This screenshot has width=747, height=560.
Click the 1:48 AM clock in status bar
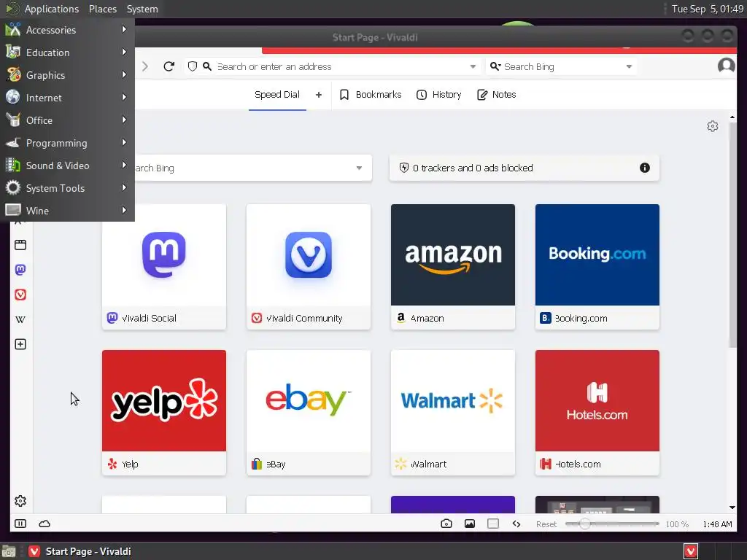click(717, 524)
